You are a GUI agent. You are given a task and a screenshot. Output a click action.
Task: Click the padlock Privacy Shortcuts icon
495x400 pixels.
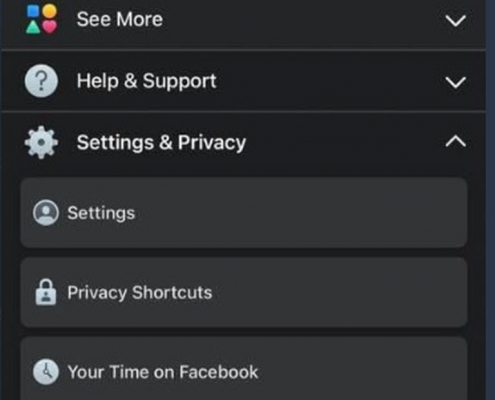[46, 292]
